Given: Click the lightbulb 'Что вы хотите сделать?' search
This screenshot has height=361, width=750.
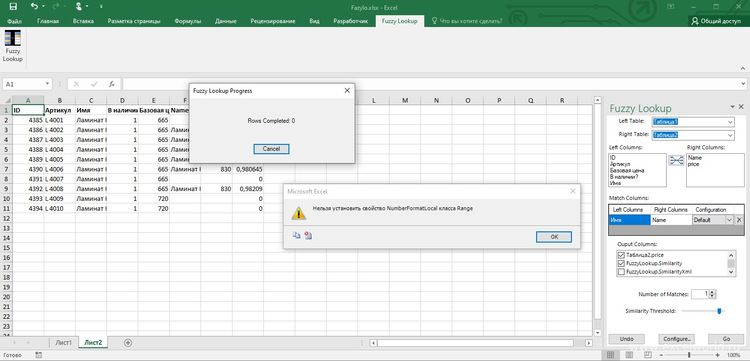Looking at the screenshot, I should pos(467,21).
